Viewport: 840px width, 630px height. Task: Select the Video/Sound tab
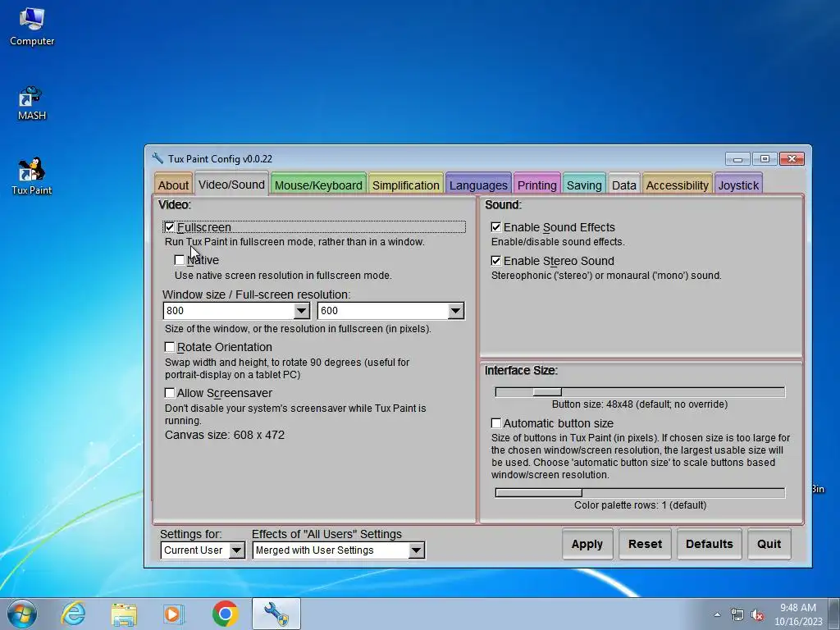pos(231,185)
